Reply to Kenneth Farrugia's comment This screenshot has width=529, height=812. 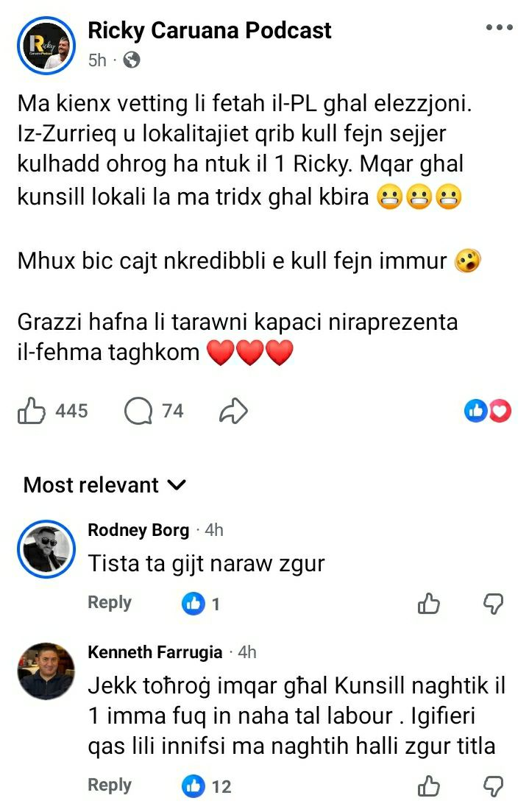coord(110,785)
